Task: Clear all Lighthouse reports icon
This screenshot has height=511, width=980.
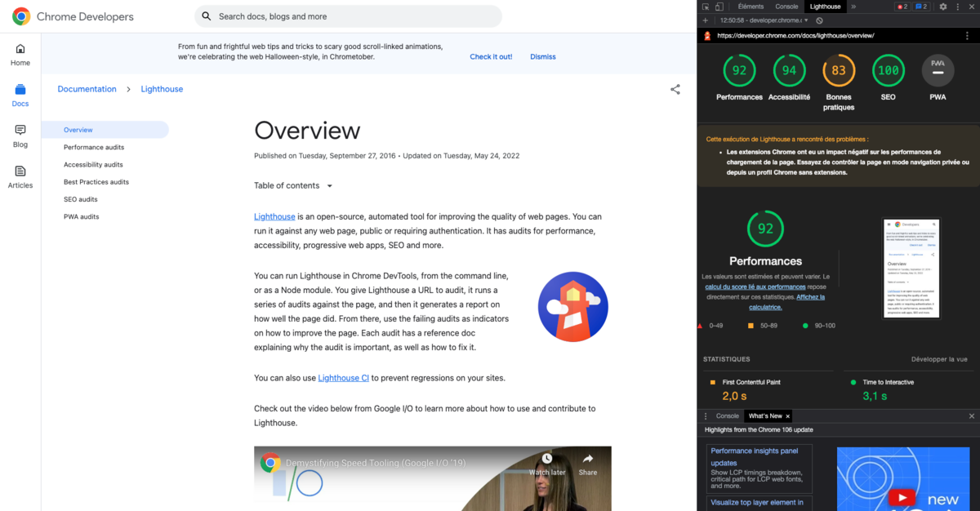Action: [x=819, y=20]
